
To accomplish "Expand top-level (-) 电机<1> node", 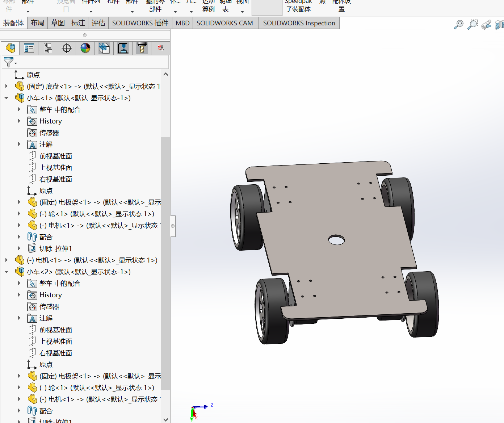I will [6, 260].
